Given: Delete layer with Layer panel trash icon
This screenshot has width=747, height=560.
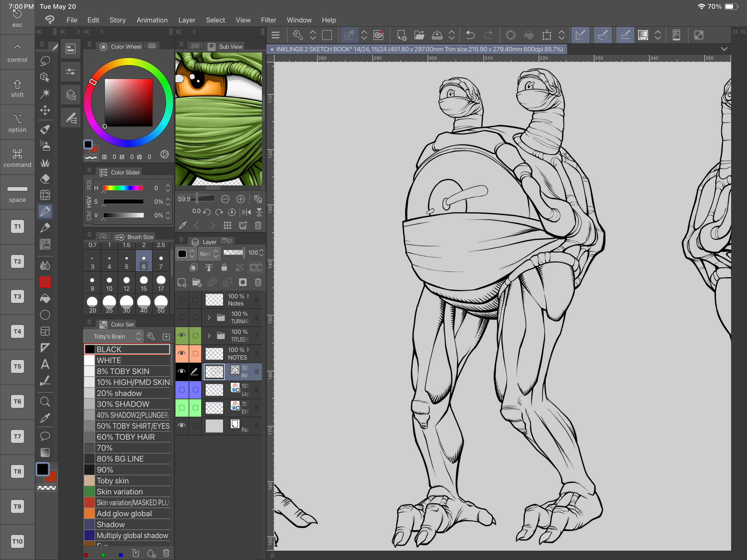Looking at the screenshot, I should (258, 282).
